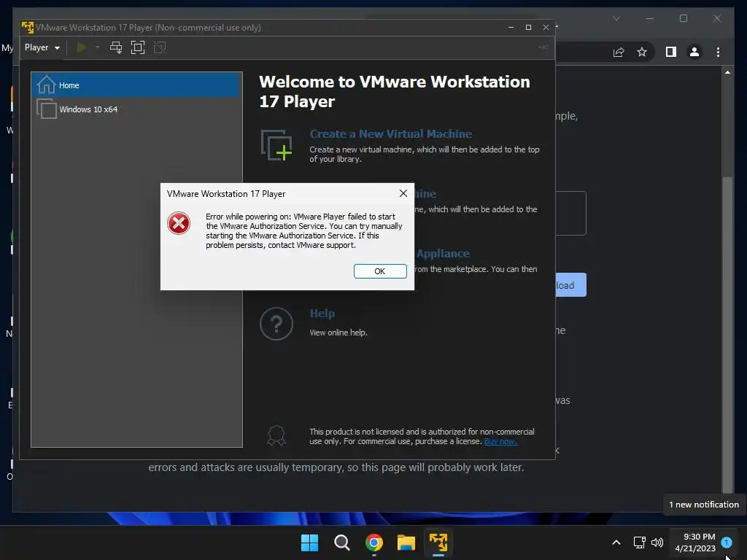747x560 pixels.
Task: Click Create a New Virtual Machine link
Action: [x=391, y=134]
